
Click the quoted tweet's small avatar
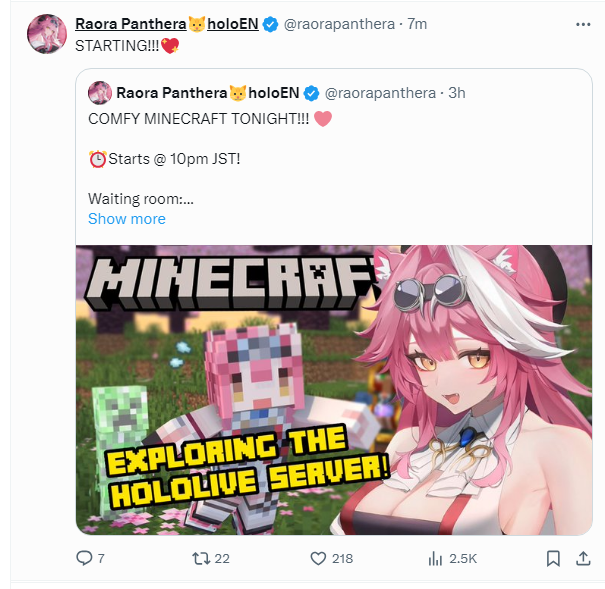coord(99,93)
